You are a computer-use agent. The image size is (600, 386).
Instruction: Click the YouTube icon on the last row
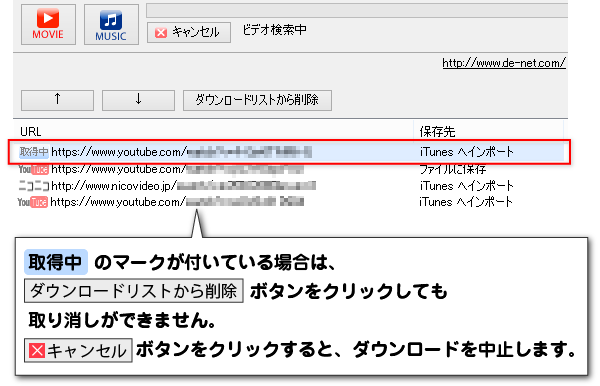[x=33, y=202]
